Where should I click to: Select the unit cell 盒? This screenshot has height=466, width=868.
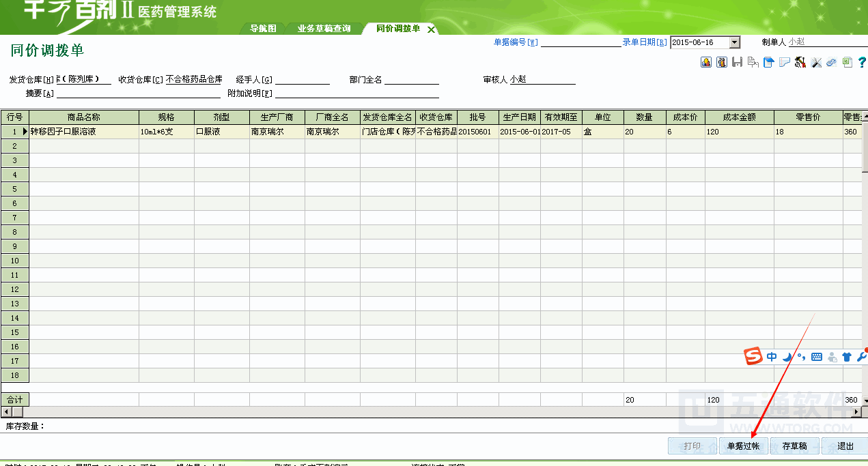pos(602,132)
